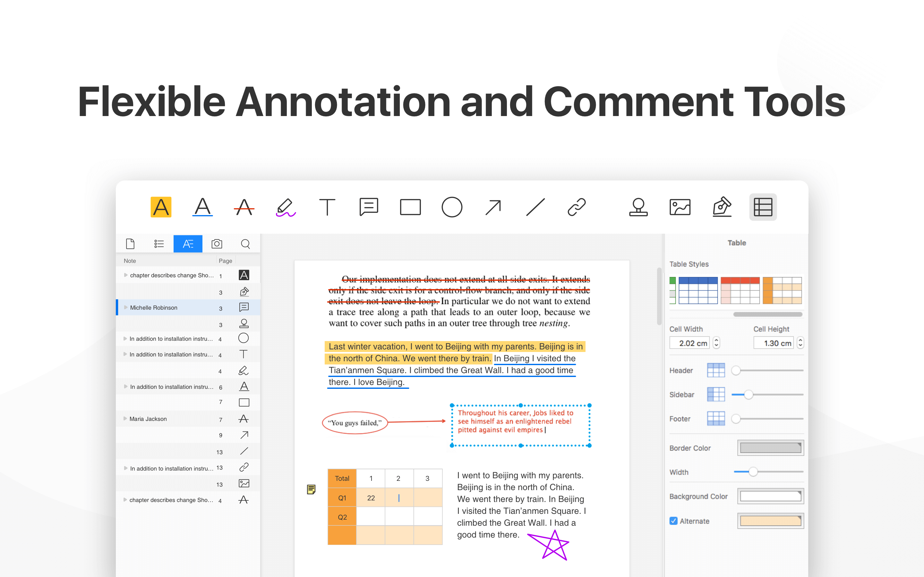Image resolution: width=924 pixels, height=577 pixels.
Task: Expand the 'chapter describes change Sho...' note entry
Action: [x=128, y=274]
